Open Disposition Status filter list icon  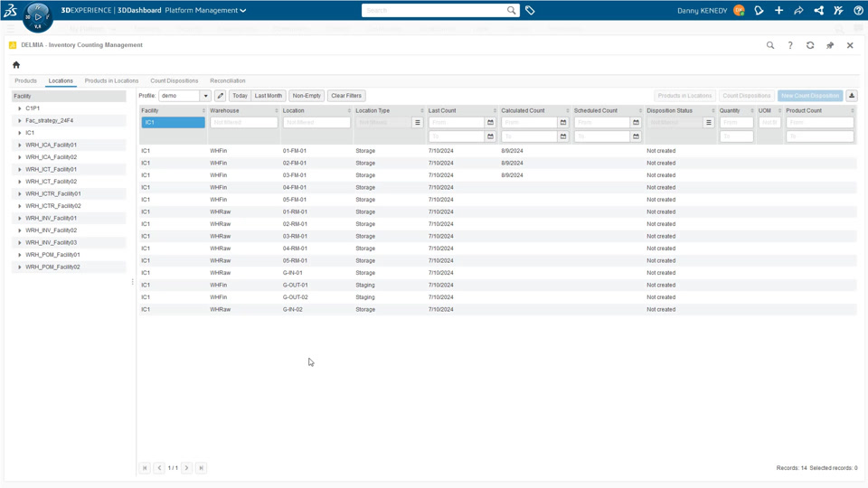pos(709,122)
